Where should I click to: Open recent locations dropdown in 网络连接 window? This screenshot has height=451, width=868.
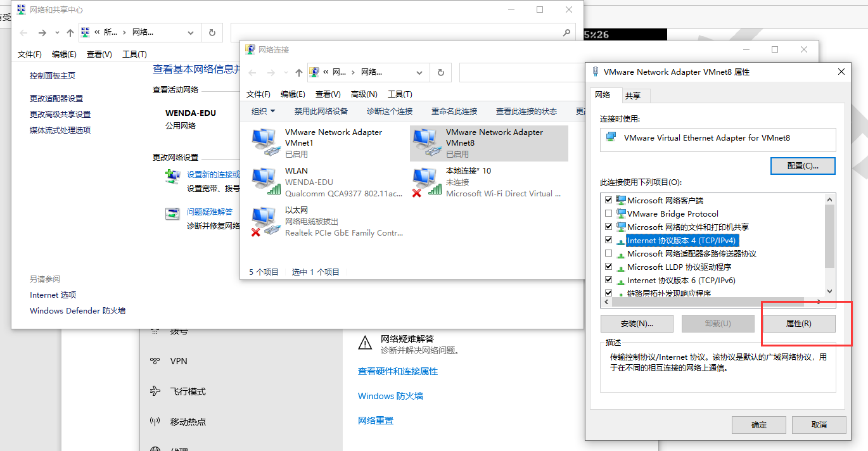point(286,73)
